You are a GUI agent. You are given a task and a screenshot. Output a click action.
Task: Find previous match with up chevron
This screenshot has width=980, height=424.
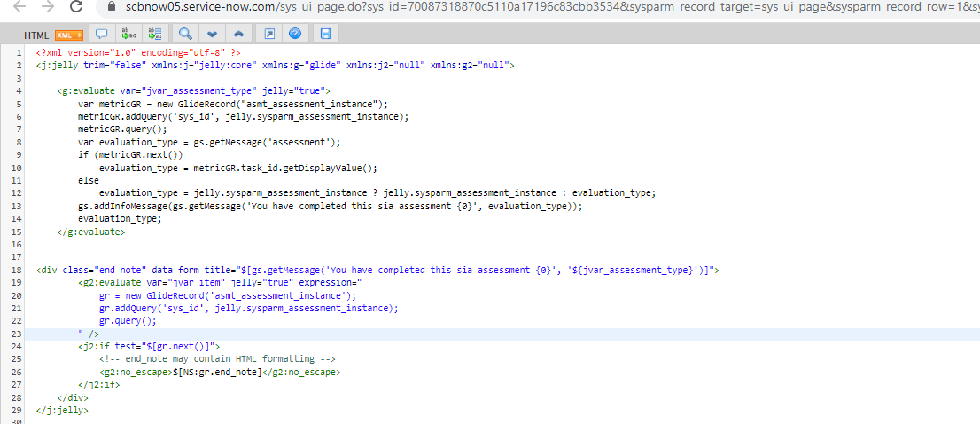click(x=238, y=34)
